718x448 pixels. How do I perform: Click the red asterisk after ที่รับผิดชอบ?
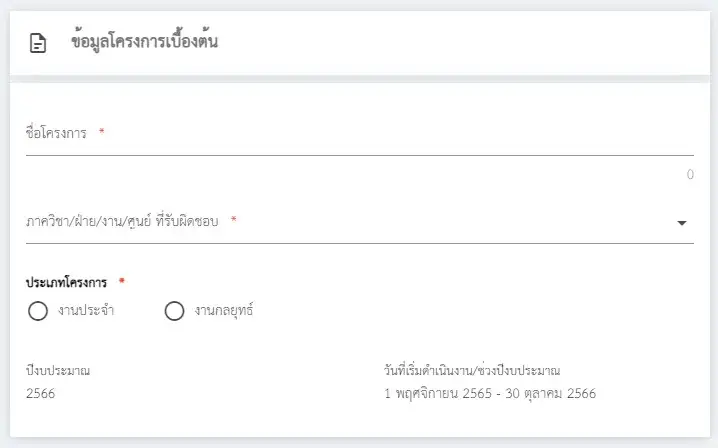click(234, 221)
